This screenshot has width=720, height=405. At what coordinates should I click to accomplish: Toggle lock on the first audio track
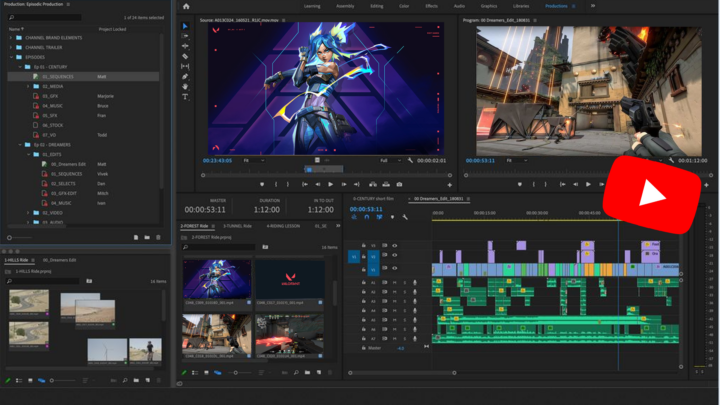pyautogui.click(x=363, y=283)
